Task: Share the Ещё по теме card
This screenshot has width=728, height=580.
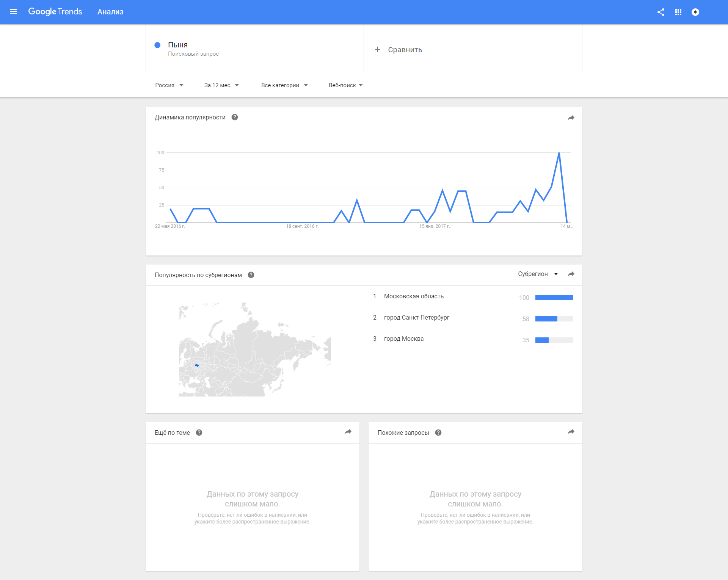Action: 348,432
